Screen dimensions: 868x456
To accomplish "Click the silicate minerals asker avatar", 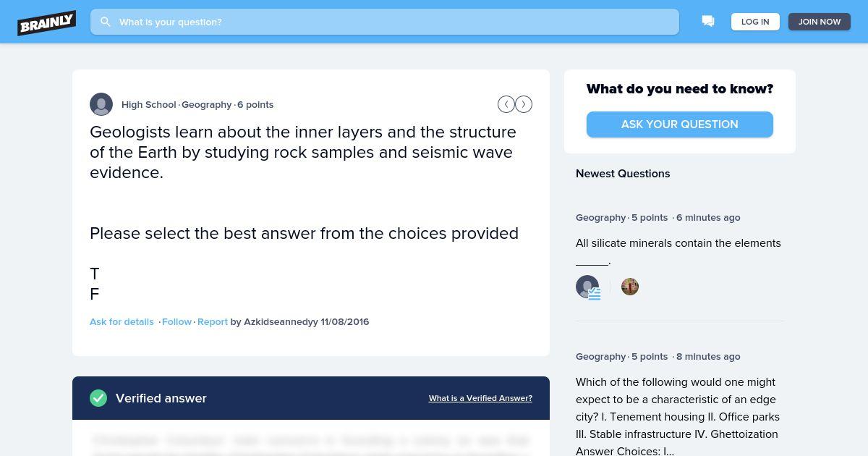I will pyautogui.click(x=587, y=287).
